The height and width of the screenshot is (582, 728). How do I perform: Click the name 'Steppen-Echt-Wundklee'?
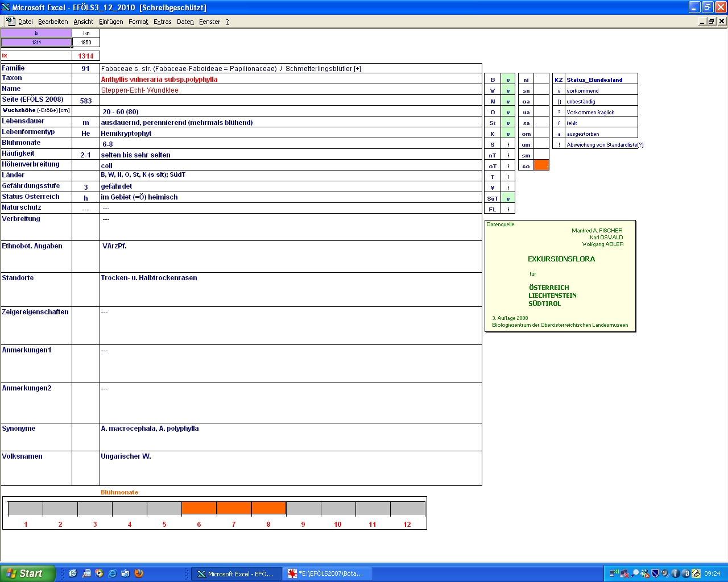[x=140, y=90]
